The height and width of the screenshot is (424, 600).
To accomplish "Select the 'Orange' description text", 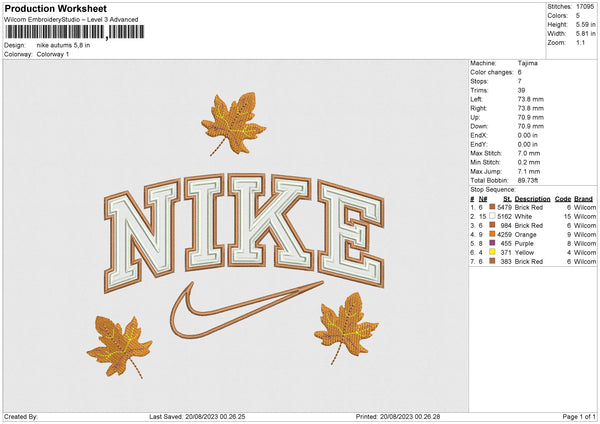I will [x=525, y=235].
